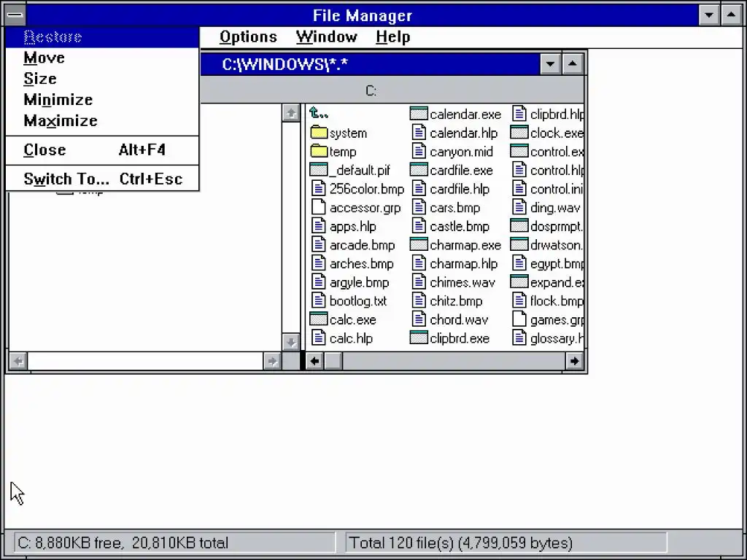Click the tree pane scroll down arrow
Viewport: 747px width, 560px height.
(290, 342)
